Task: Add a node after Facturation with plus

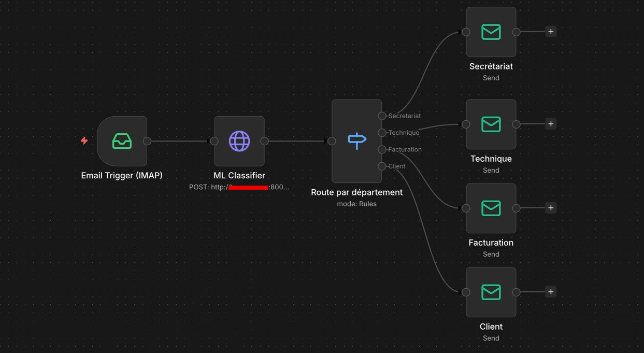Action: (x=551, y=208)
